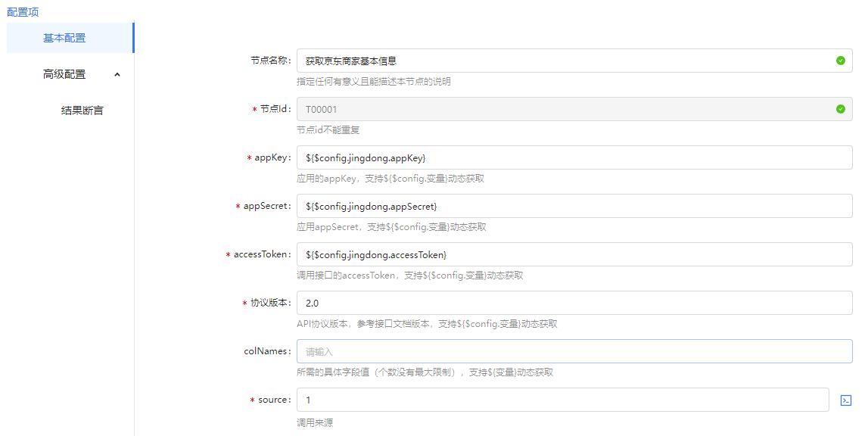Click the empty colNames input
The width and height of the screenshot is (868, 436).
tap(574, 351)
